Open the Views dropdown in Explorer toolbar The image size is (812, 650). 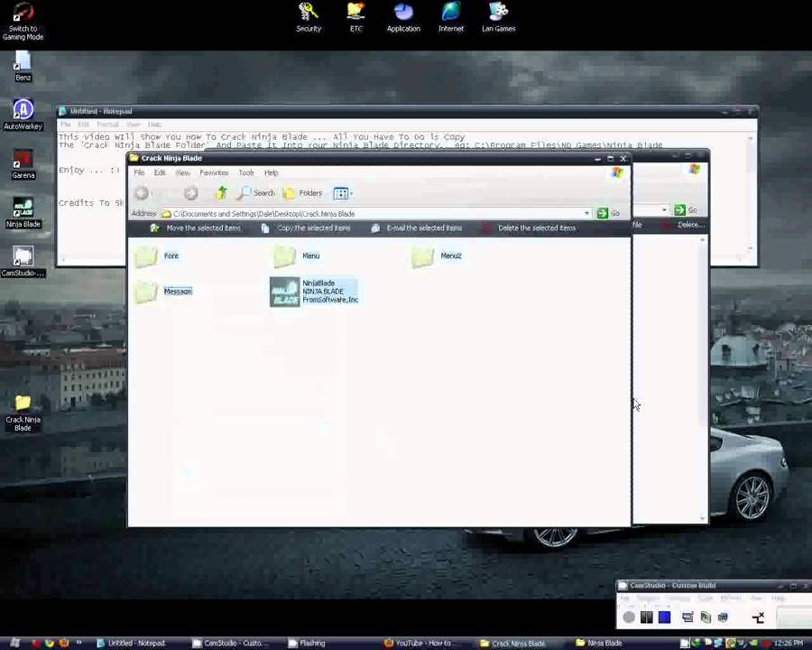pyautogui.click(x=343, y=194)
